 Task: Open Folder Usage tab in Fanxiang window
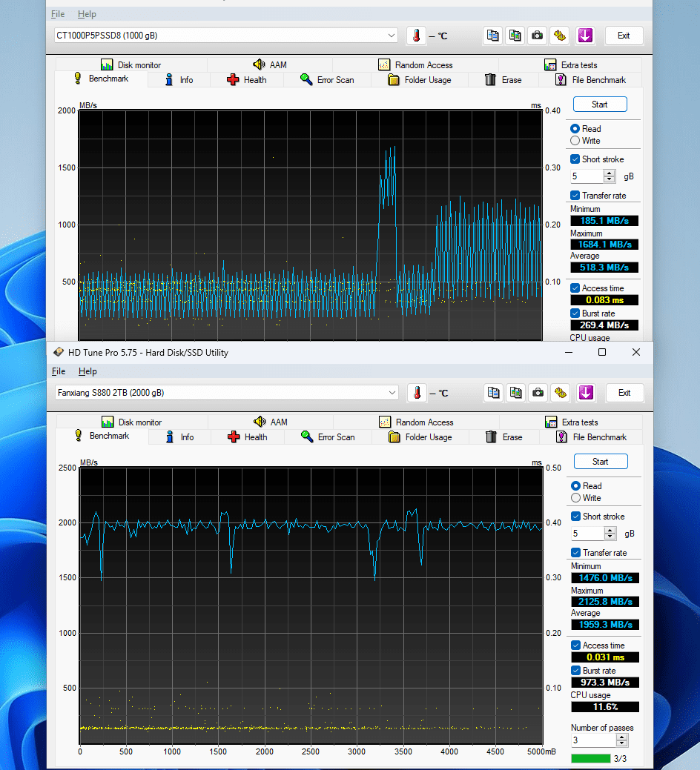click(420, 437)
